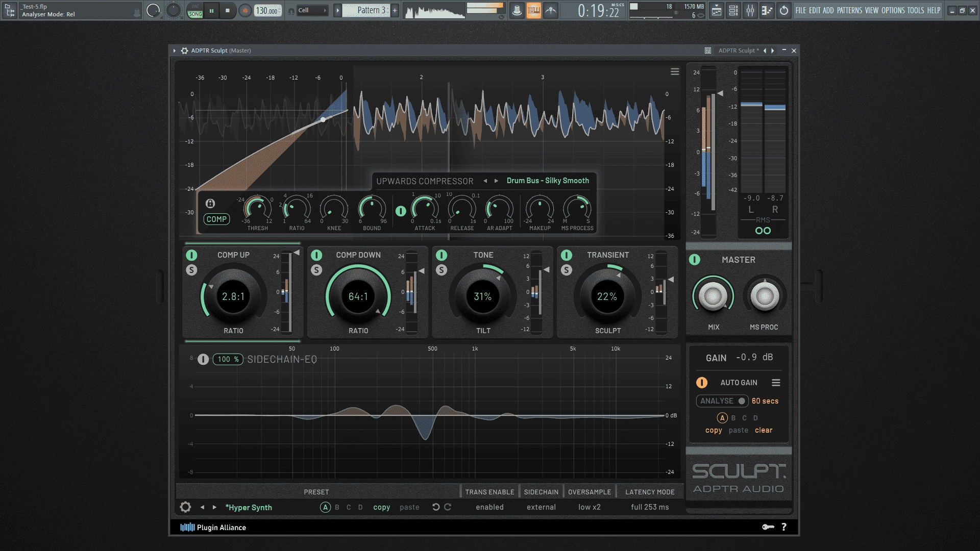Open the TOOLS menu
This screenshot has width=980, height=551.
coord(916,10)
